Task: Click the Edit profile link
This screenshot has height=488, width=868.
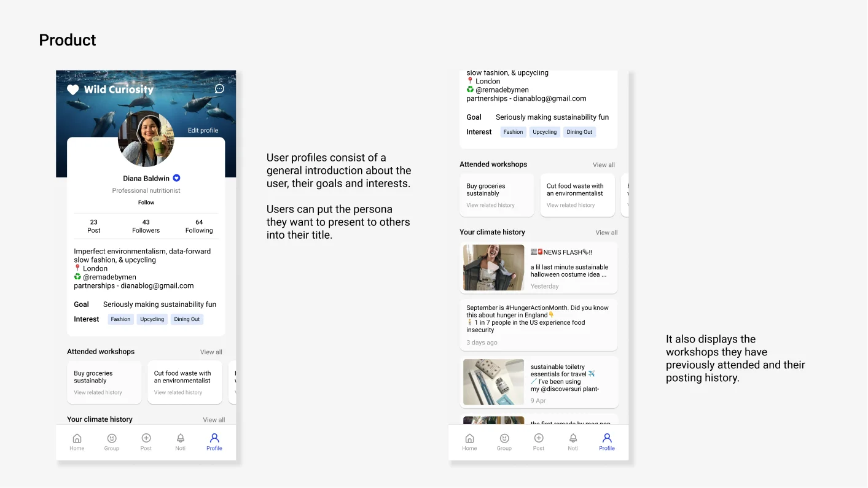Action: [203, 130]
